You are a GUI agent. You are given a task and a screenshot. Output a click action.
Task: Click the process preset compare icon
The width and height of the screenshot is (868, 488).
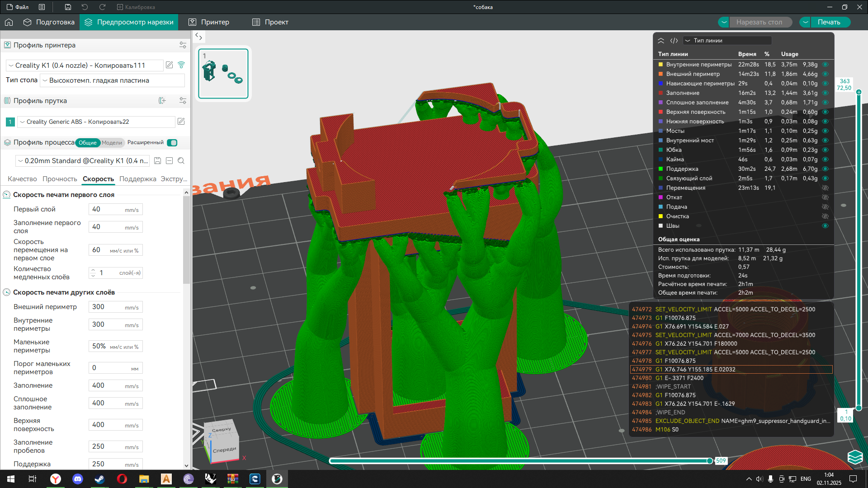(x=170, y=161)
